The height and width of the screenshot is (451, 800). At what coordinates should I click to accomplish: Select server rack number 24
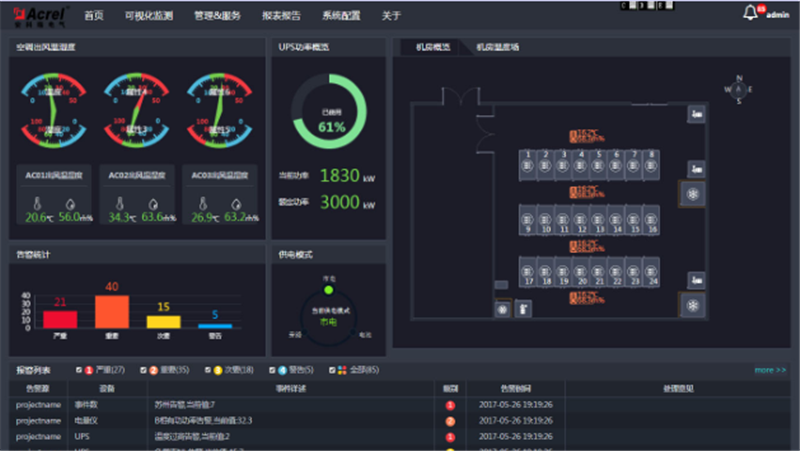[652, 274]
